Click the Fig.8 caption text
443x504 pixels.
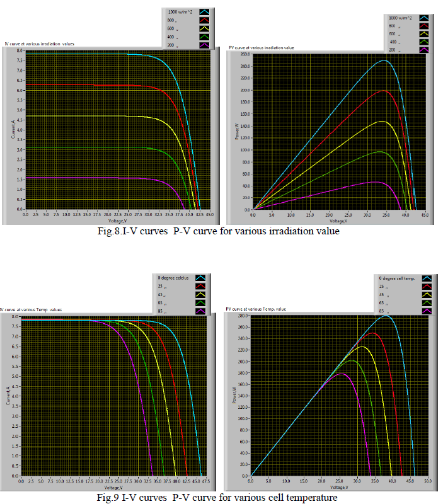(x=222, y=231)
